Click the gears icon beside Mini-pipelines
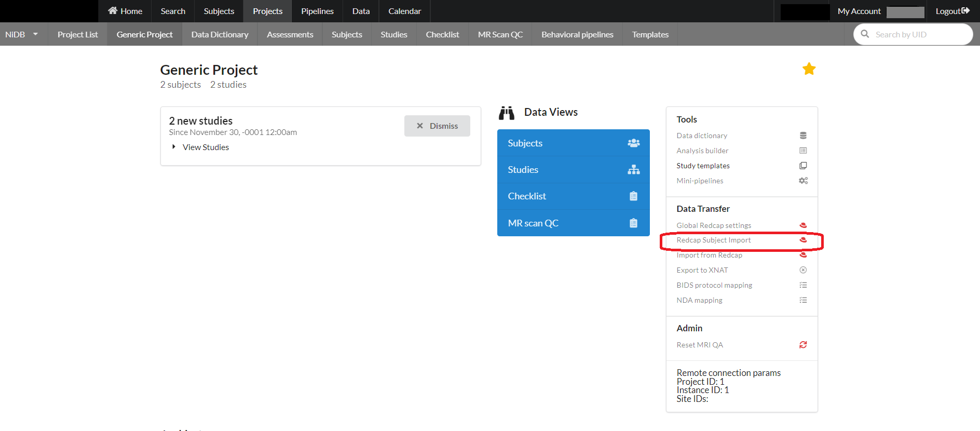 pyautogui.click(x=803, y=181)
